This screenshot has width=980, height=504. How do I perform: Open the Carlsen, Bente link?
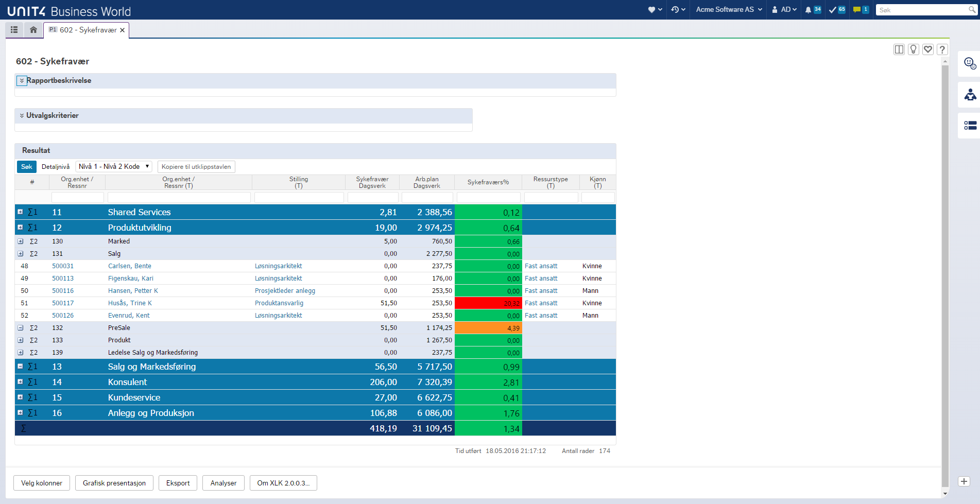(x=130, y=266)
